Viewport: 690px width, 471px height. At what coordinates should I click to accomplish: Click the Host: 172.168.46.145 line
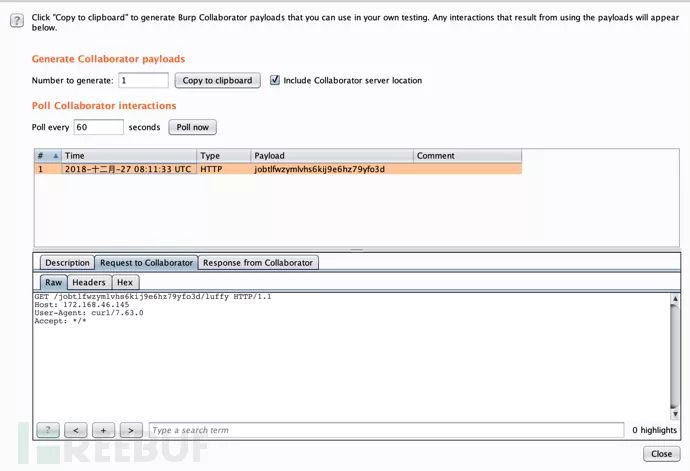click(82, 305)
